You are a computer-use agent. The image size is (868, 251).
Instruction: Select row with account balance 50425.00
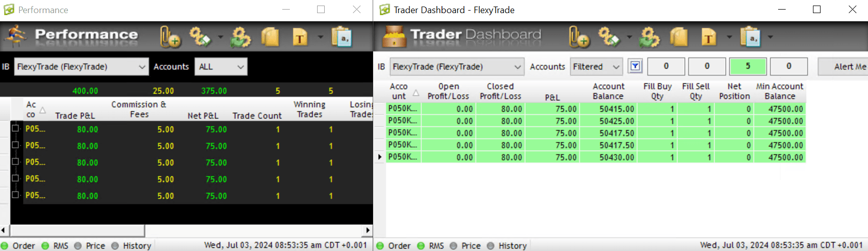point(596,121)
